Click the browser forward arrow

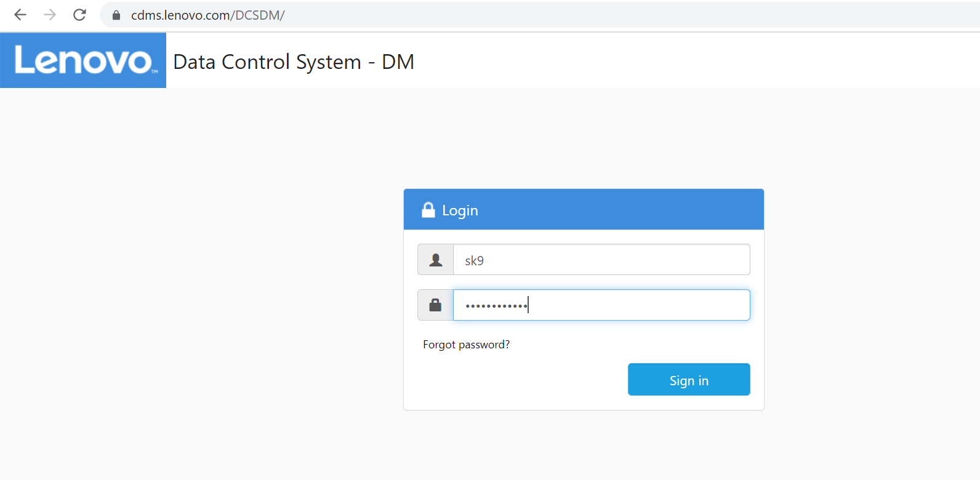50,15
